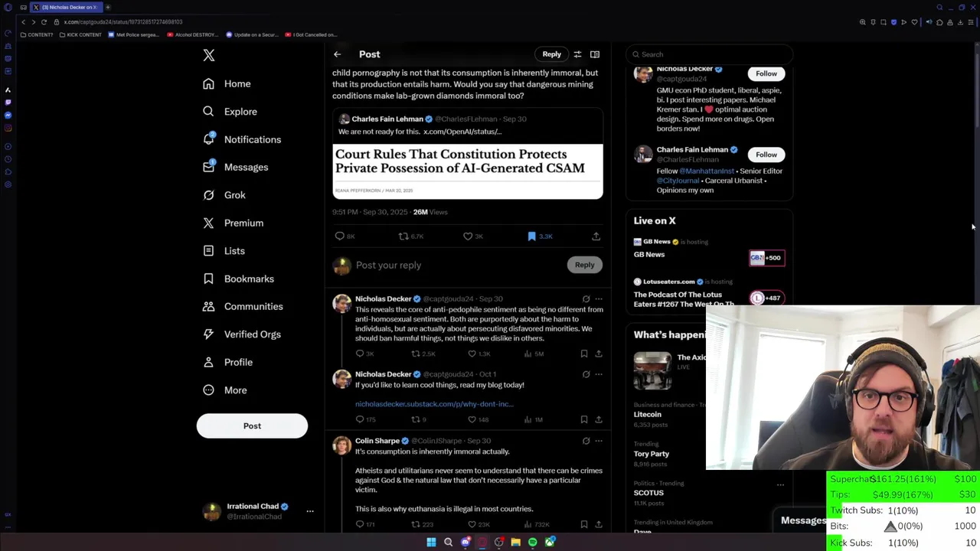Open more options on Colin Sharpe reply
The image size is (980, 551).
point(599,441)
